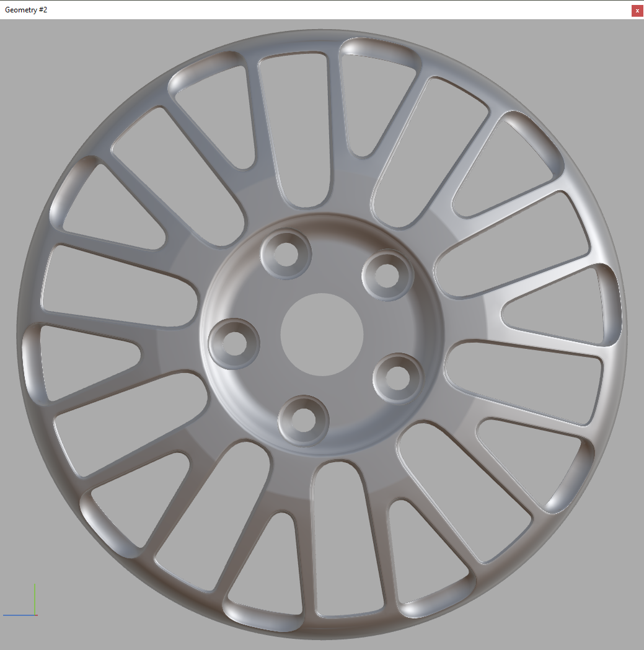Click the center bore hole of the wheel

coord(322,335)
